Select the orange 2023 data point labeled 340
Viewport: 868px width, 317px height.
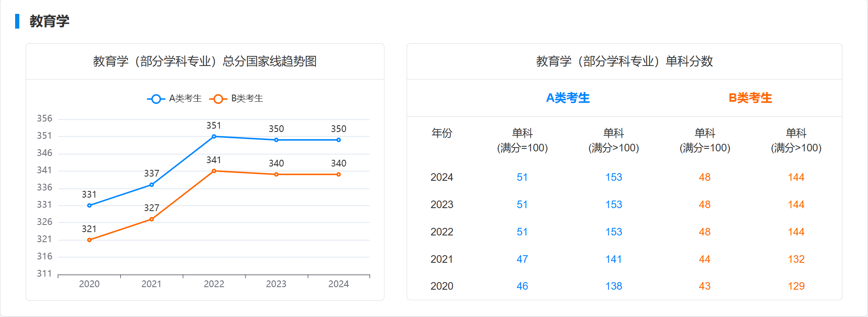pyautogui.click(x=276, y=174)
